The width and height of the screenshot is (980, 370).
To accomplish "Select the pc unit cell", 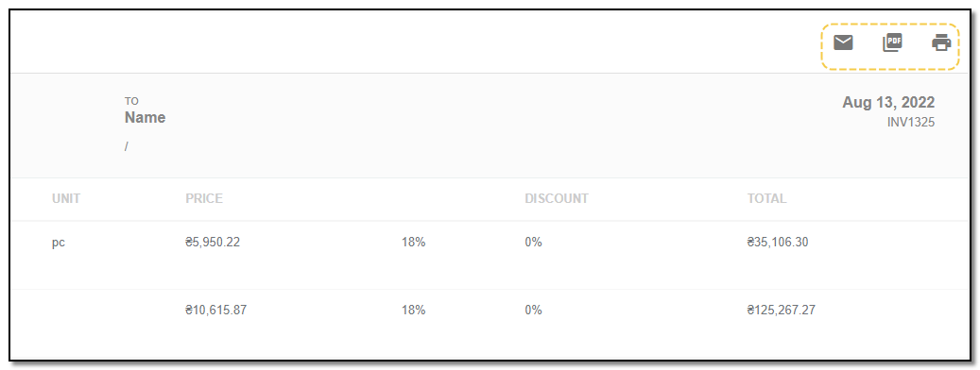I will pyautogui.click(x=59, y=243).
